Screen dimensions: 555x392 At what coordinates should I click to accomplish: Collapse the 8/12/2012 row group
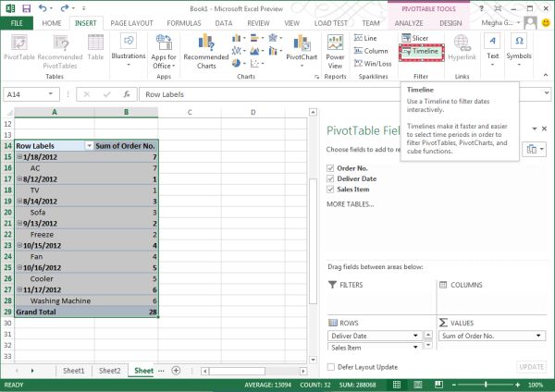point(19,179)
